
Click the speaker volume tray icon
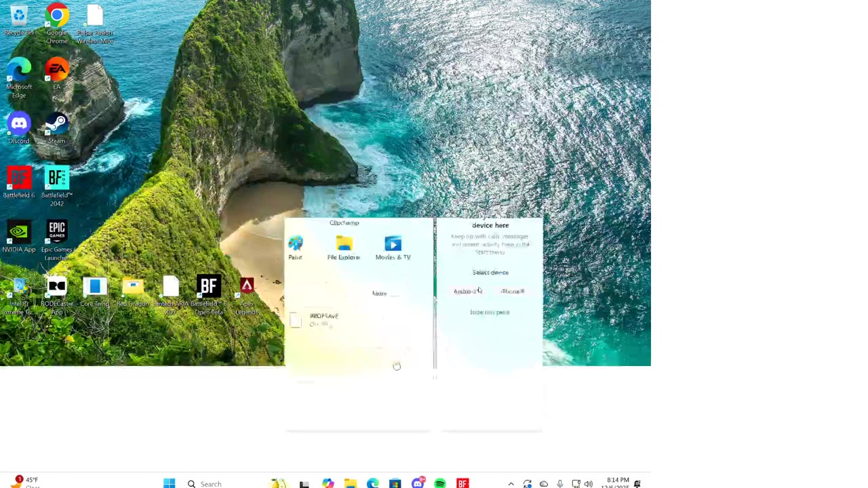(x=589, y=484)
